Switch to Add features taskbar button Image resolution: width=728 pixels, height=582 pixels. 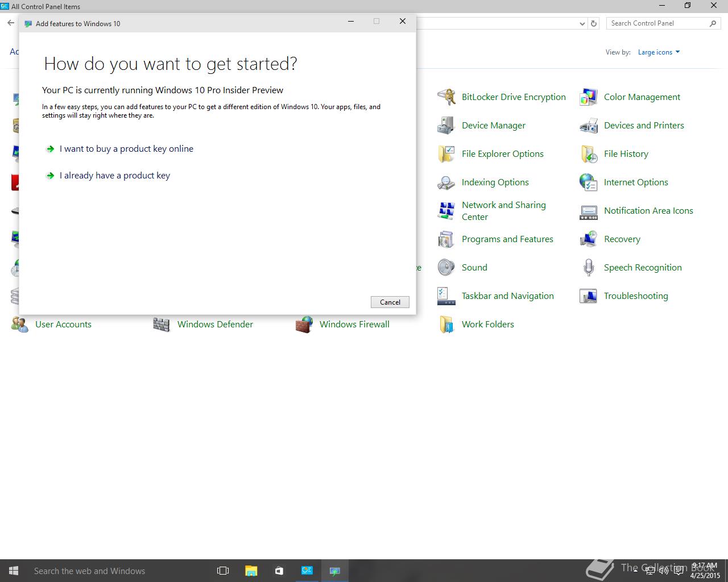pos(334,571)
